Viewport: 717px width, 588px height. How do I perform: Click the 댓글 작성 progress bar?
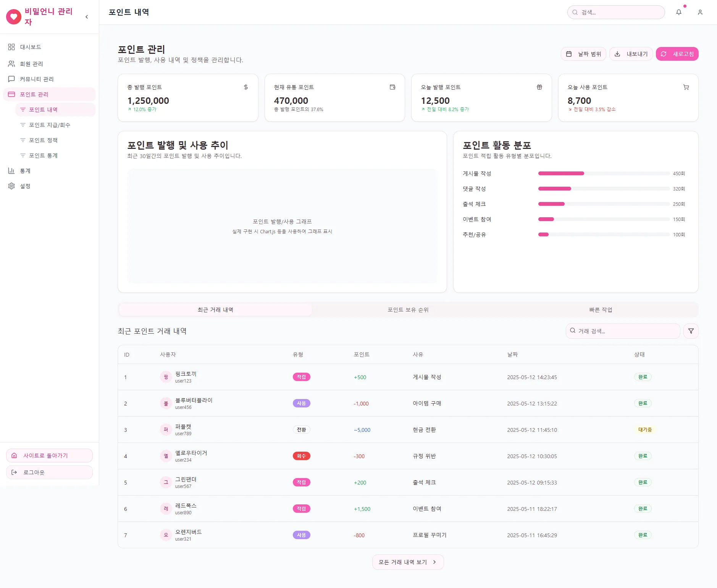604,189
